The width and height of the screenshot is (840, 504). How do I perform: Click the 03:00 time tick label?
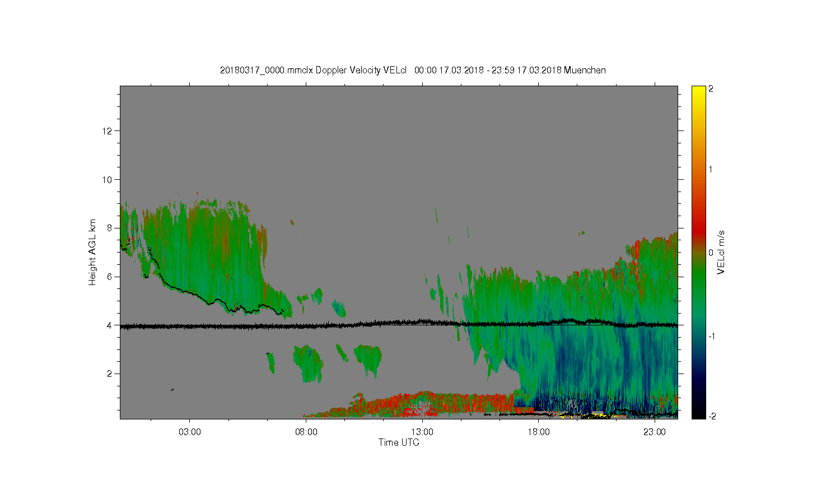190,432
